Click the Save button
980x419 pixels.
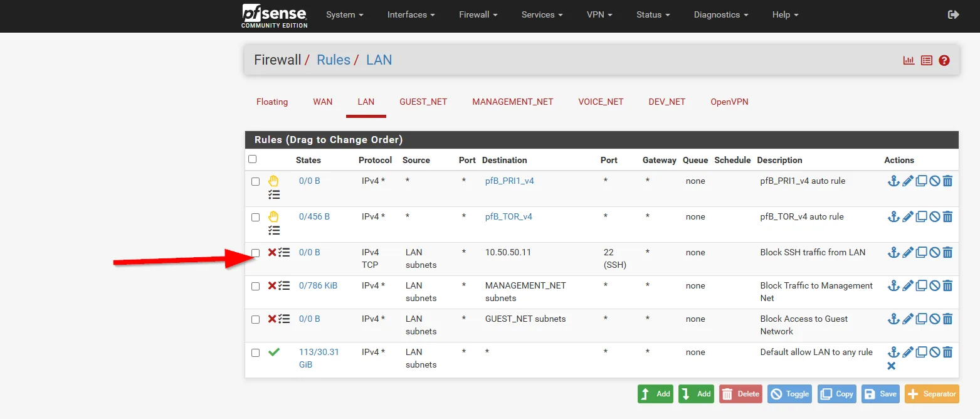[x=880, y=394]
